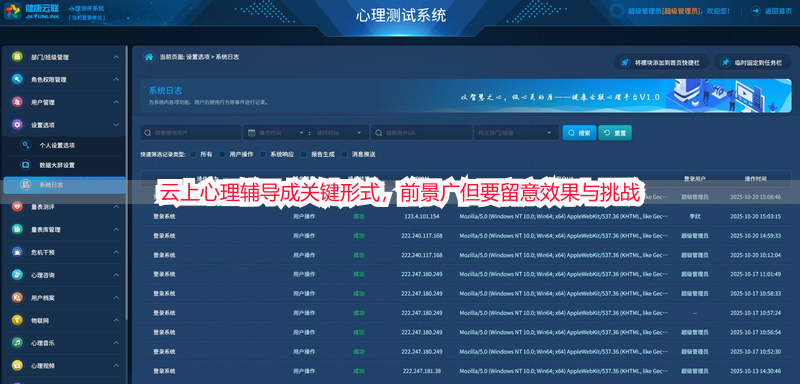Image resolution: width=800 pixels, height=384 pixels.
Task: Click the 搜索使用用户 input field
Action: coord(190,133)
